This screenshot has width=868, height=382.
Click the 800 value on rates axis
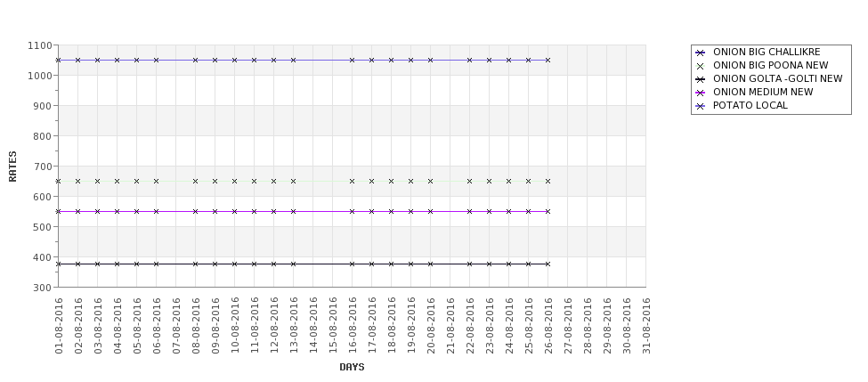[42, 136]
